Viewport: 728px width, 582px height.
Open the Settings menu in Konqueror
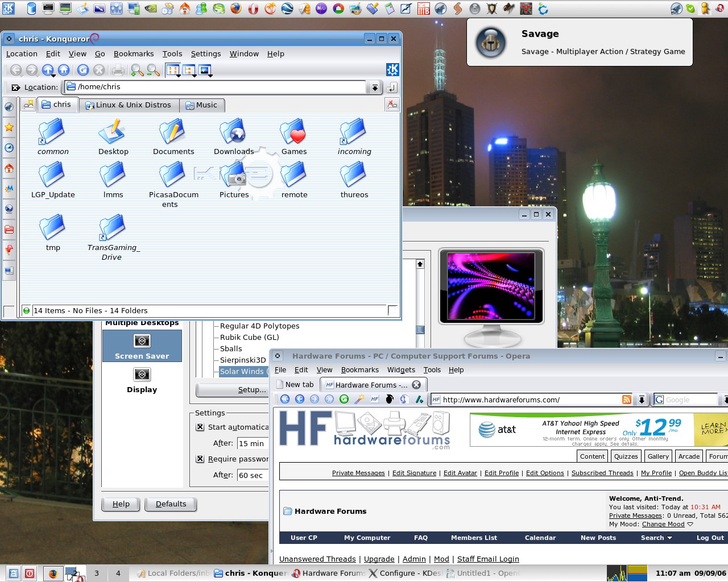pyautogui.click(x=206, y=54)
